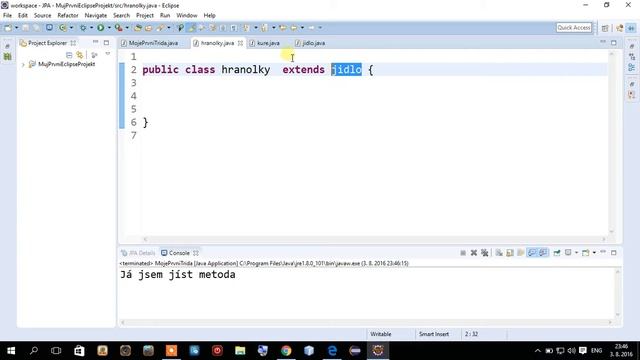Open Display Selected Console dropdown arrow

pyautogui.click(x=576, y=253)
